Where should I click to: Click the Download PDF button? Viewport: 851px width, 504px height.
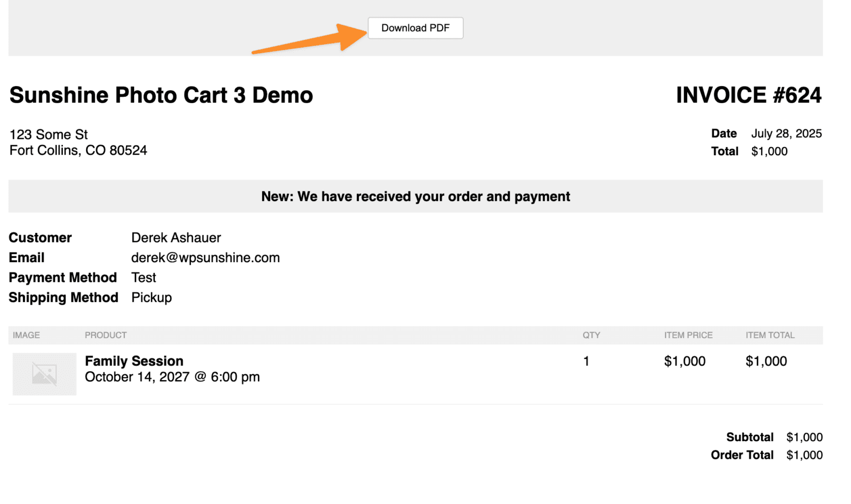[415, 28]
